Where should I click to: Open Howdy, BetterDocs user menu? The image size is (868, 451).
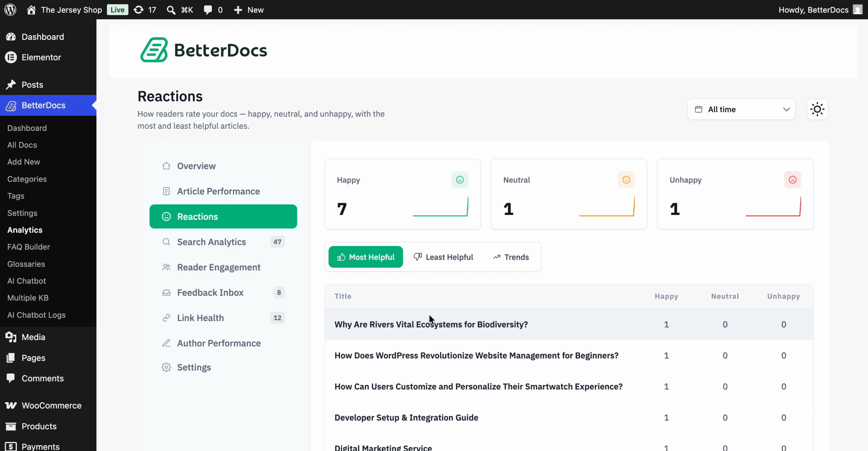tap(821, 10)
